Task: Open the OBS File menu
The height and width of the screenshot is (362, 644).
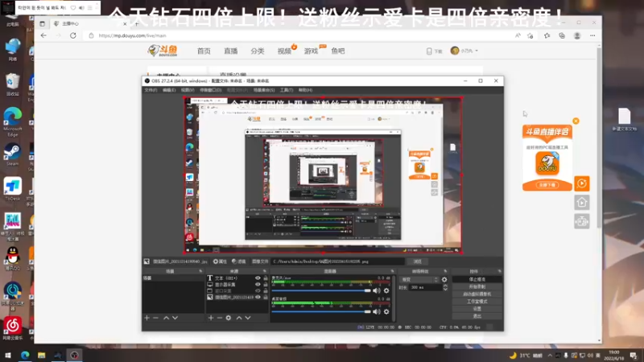Action: [151, 90]
